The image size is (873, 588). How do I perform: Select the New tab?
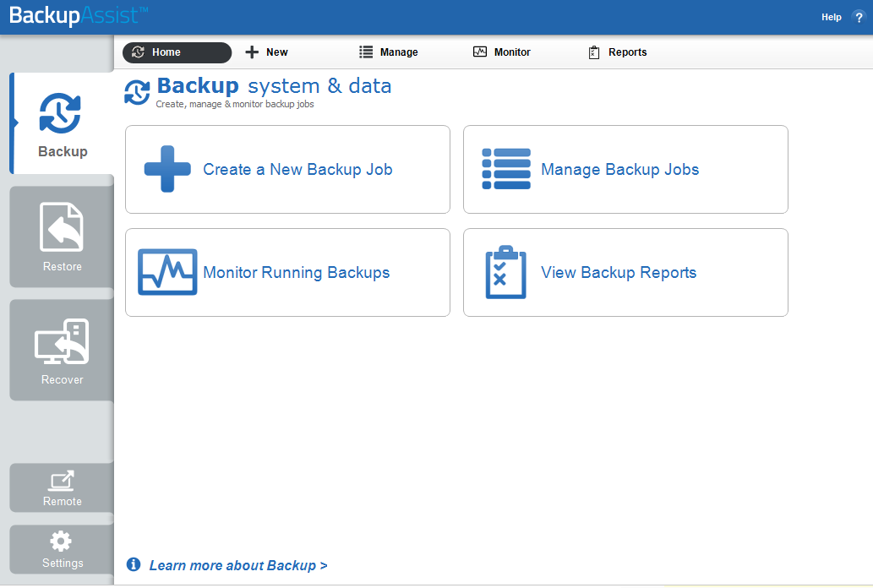(x=267, y=52)
